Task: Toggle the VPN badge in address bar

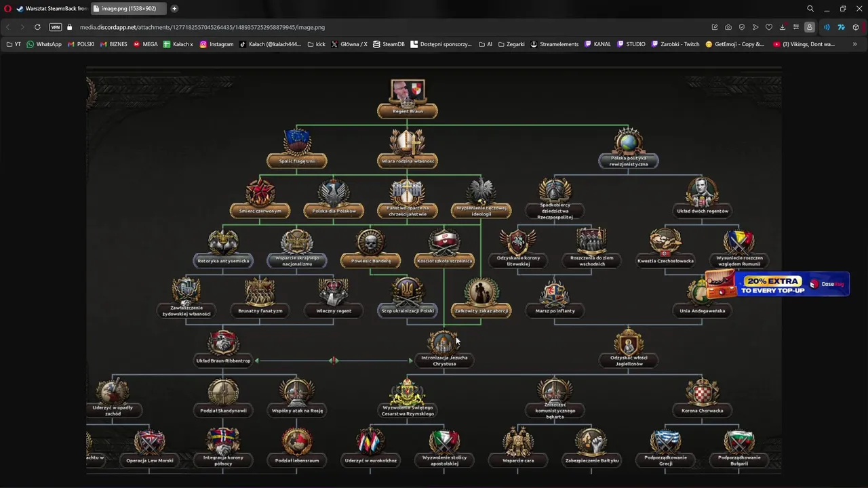Action: click(x=56, y=27)
